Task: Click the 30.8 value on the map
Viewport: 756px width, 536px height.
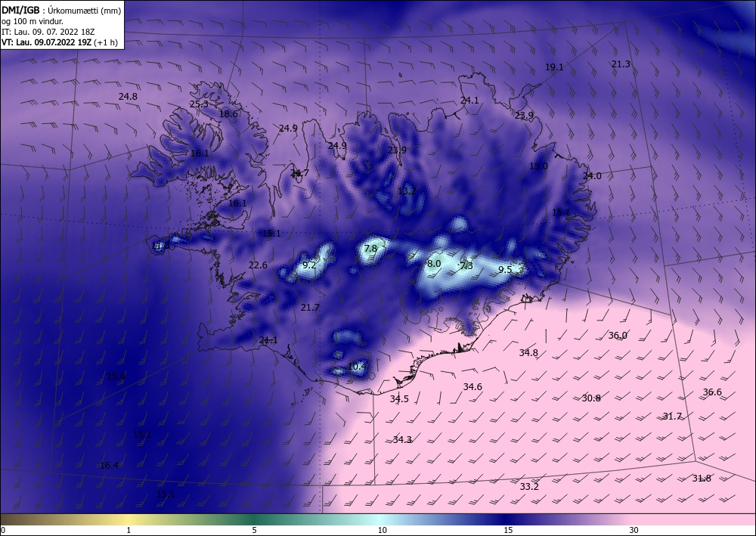Action: coord(591,398)
